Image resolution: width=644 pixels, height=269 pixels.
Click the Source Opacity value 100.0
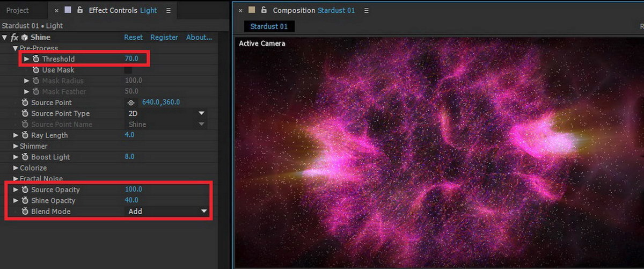134,190
